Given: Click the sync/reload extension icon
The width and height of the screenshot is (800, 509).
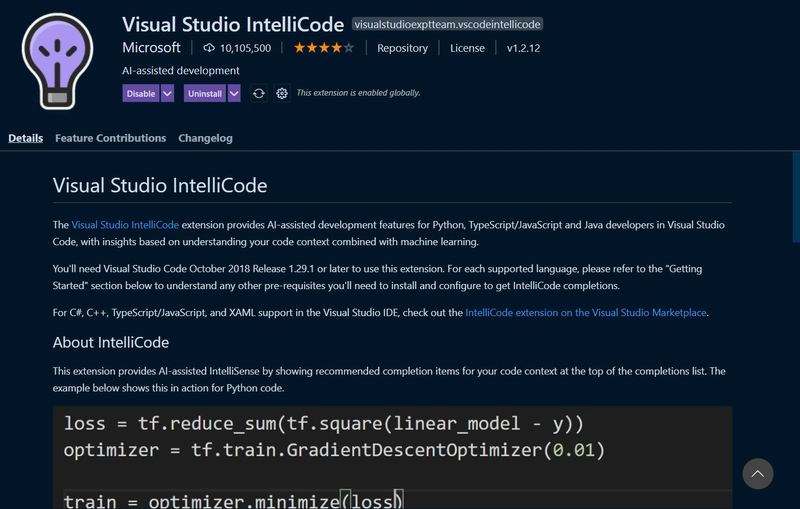Looking at the screenshot, I should 259,93.
